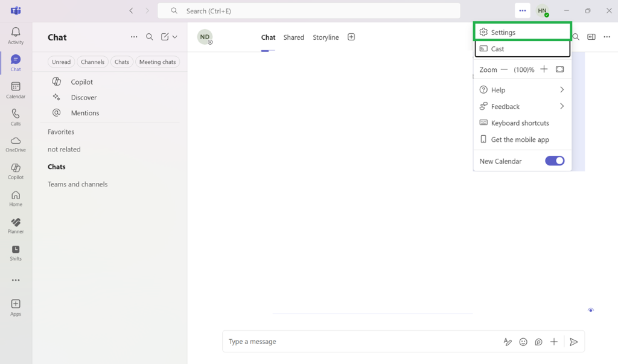Increase zoom with plus button
Image resolution: width=618 pixels, height=364 pixels.
click(x=544, y=69)
